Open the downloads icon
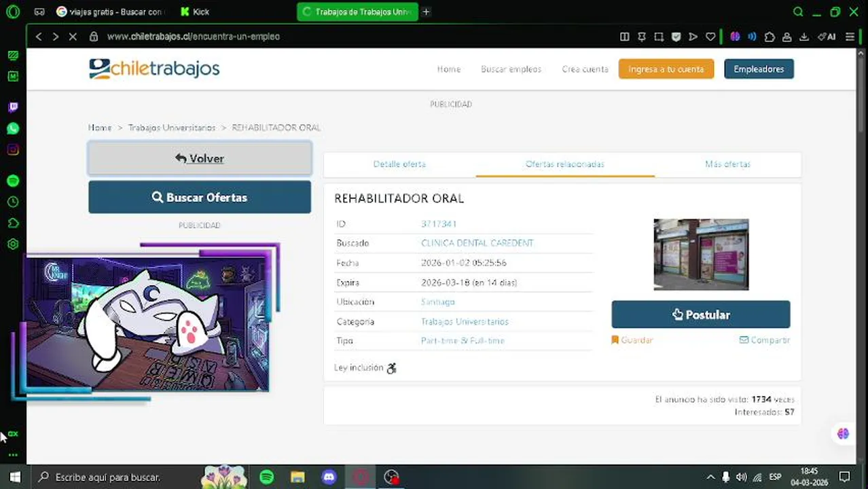The width and height of the screenshot is (868, 489). point(804,37)
